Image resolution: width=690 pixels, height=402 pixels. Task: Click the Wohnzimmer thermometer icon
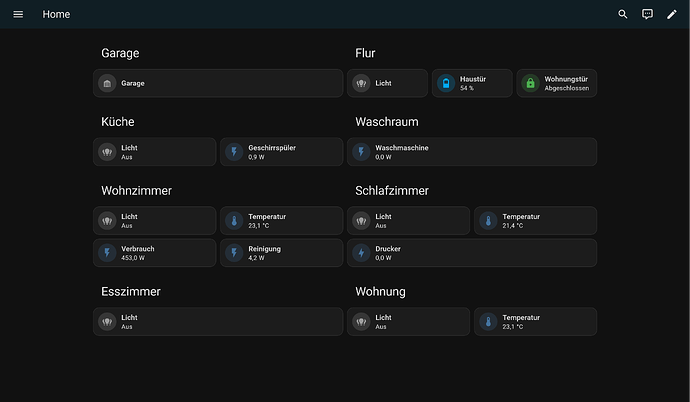click(234, 221)
